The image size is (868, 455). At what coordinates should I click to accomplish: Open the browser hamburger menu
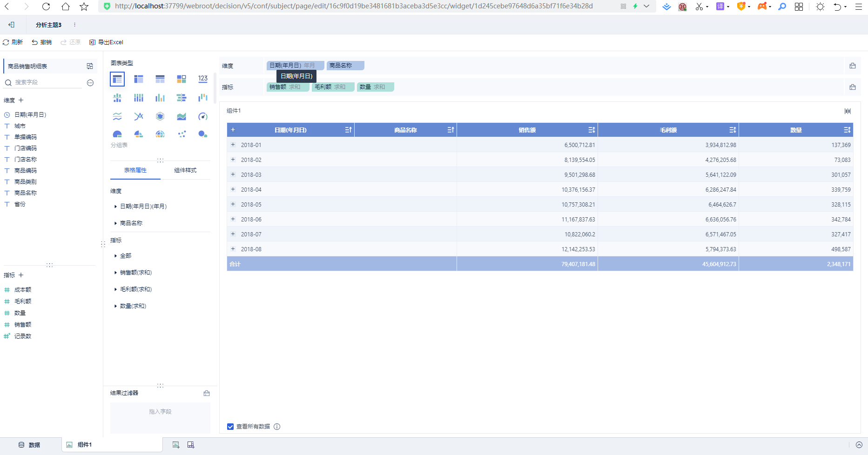pos(859,7)
